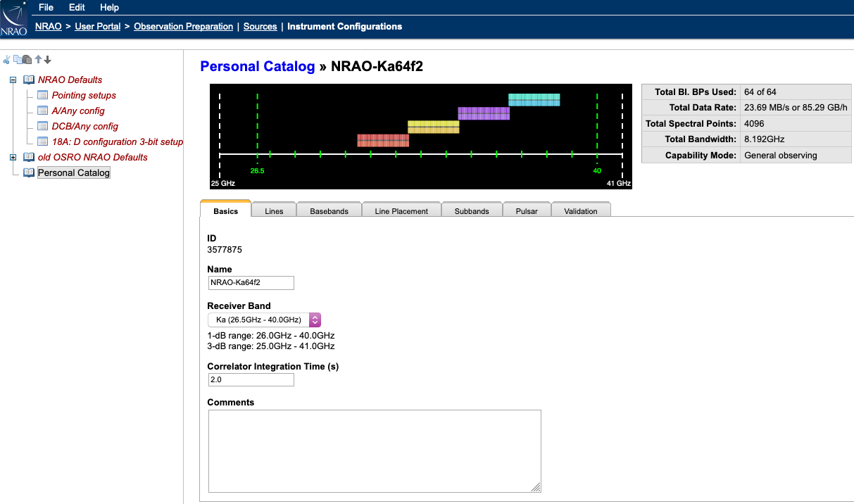The width and height of the screenshot is (854, 504).
Task: Open the Validation tab
Action: [580, 211]
